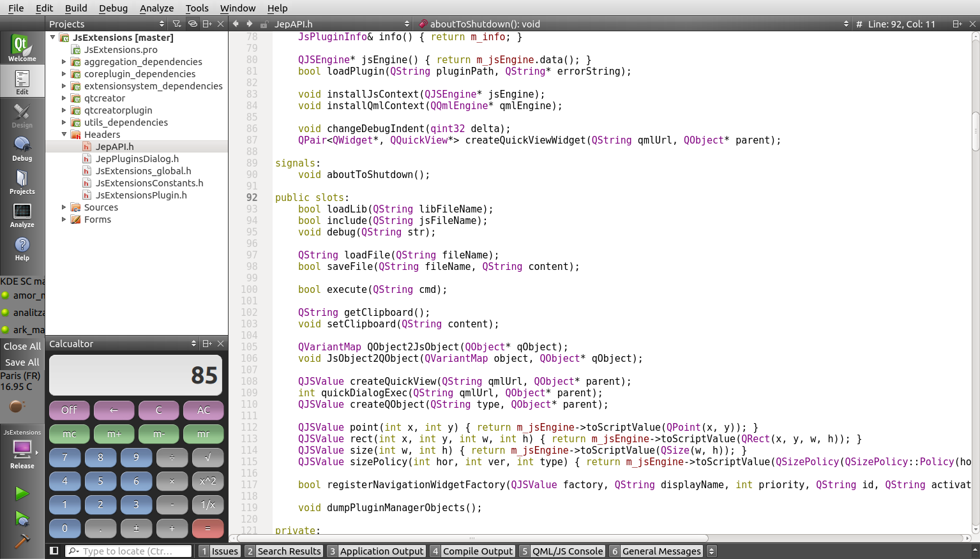Toggle the left sidebar visibility
This screenshot has height=559, width=980.
(54, 551)
